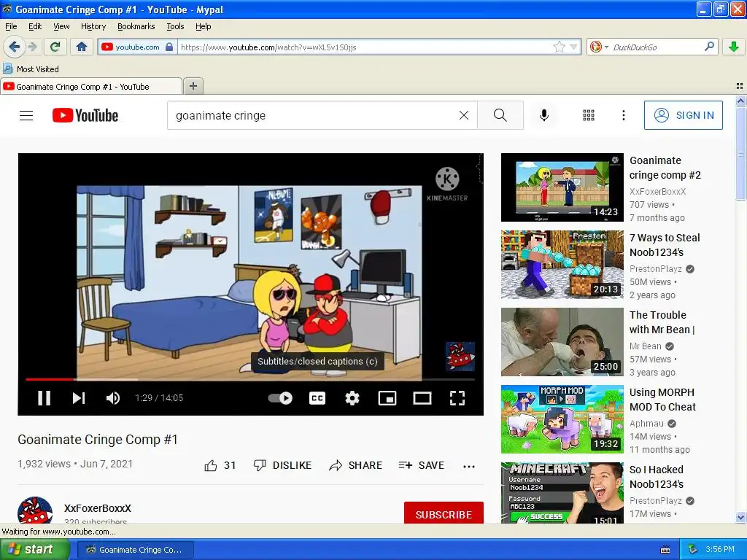The height and width of the screenshot is (560, 747).
Task: Click the page scrollbar up arrow
Action: pyautogui.click(x=740, y=101)
